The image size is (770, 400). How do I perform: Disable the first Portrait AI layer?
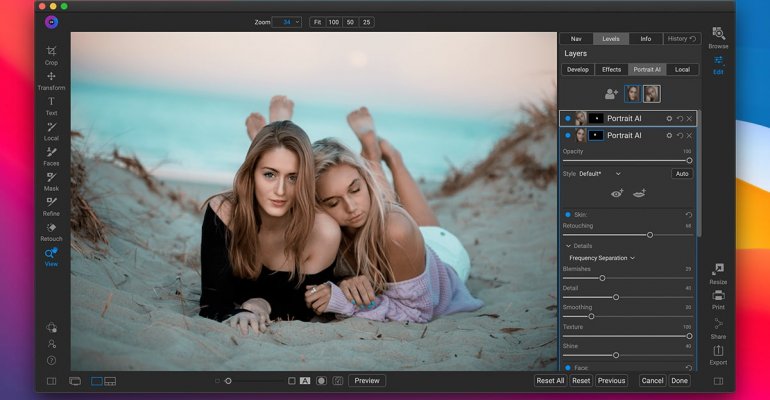click(568, 118)
